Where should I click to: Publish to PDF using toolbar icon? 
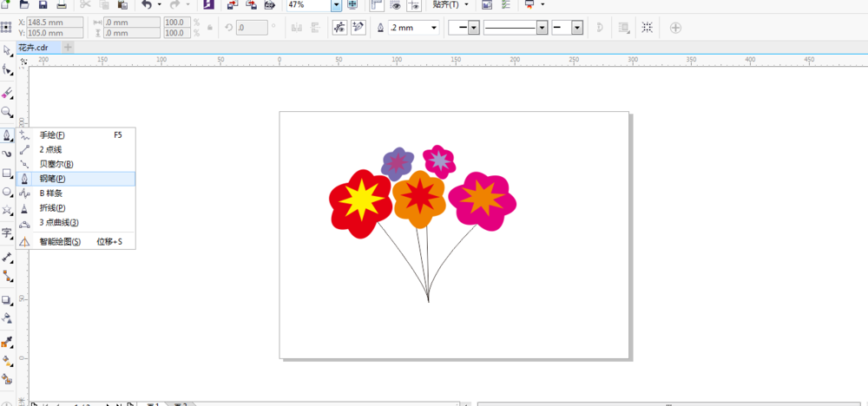click(270, 4)
